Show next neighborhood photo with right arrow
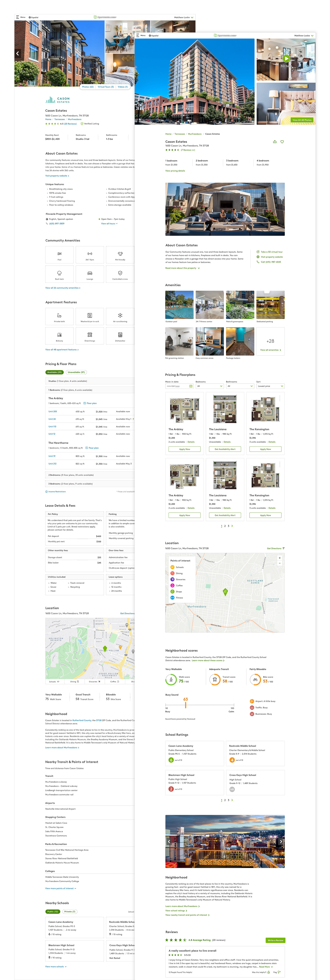The image size is (330, 980). pos(281,842)
